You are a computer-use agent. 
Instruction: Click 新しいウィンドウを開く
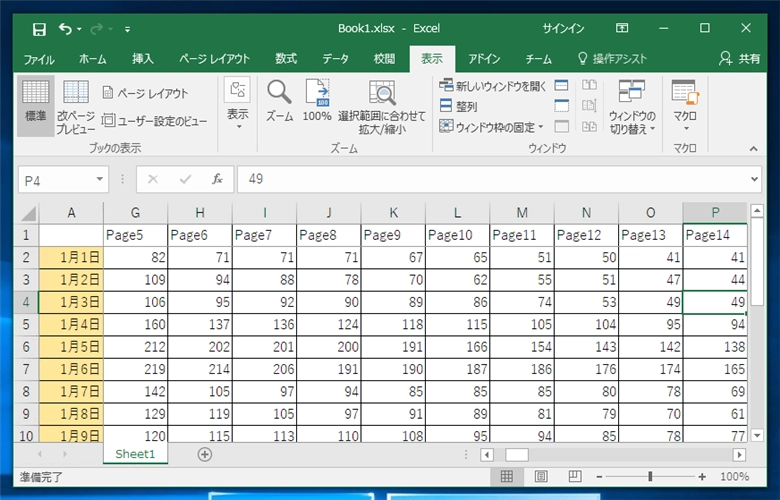[x=493, y=86]
